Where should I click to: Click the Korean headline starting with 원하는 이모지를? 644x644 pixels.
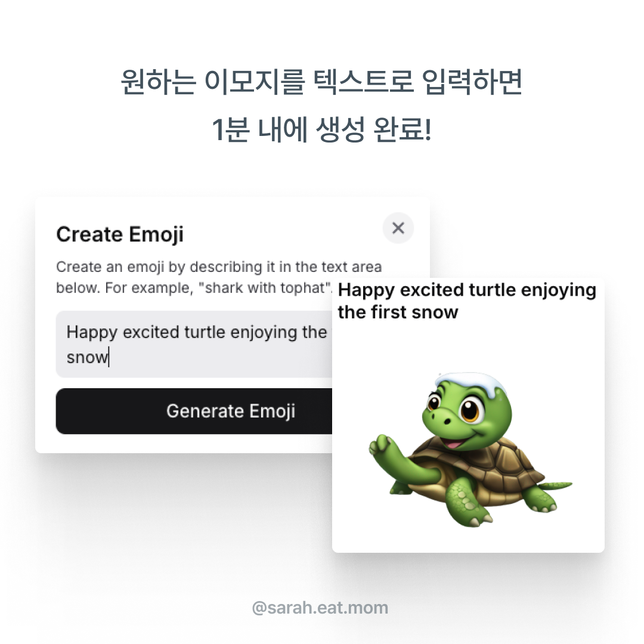(x=321, y=82)
